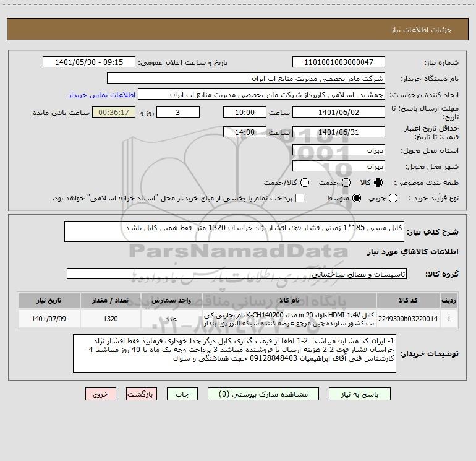This screenshot has width=476, height=461.
Task: Click the تعداد / مقدار column header
Action: click(111, 300)
